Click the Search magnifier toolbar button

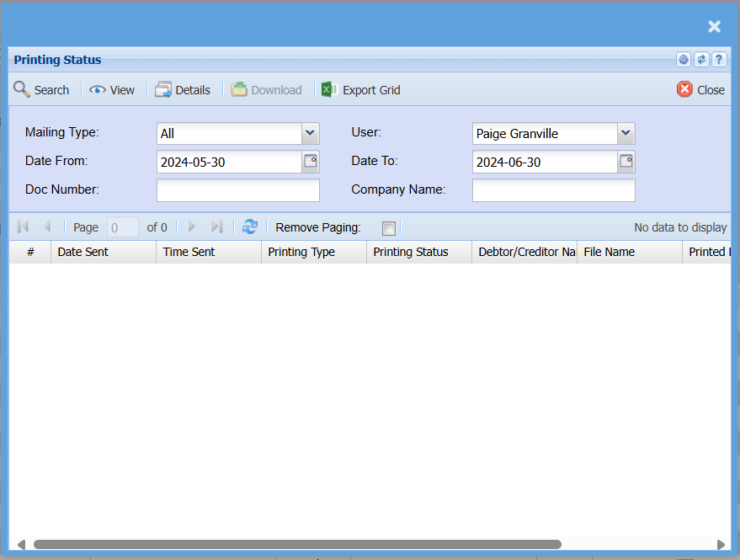(x=41, y=90)
